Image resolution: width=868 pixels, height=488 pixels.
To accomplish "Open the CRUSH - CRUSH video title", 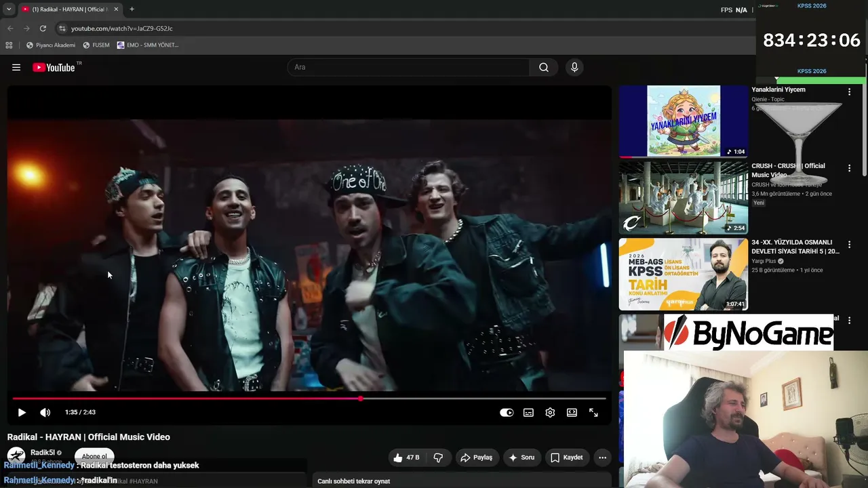I will pos(788,170).
